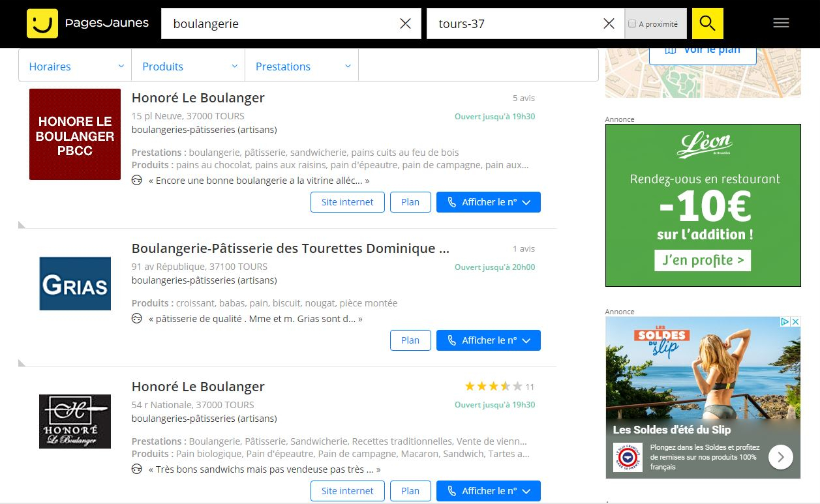The image size is (820, 504).
Task: Click the review face icon for Tourettes bakery
Action: click(x=137, y=319)
